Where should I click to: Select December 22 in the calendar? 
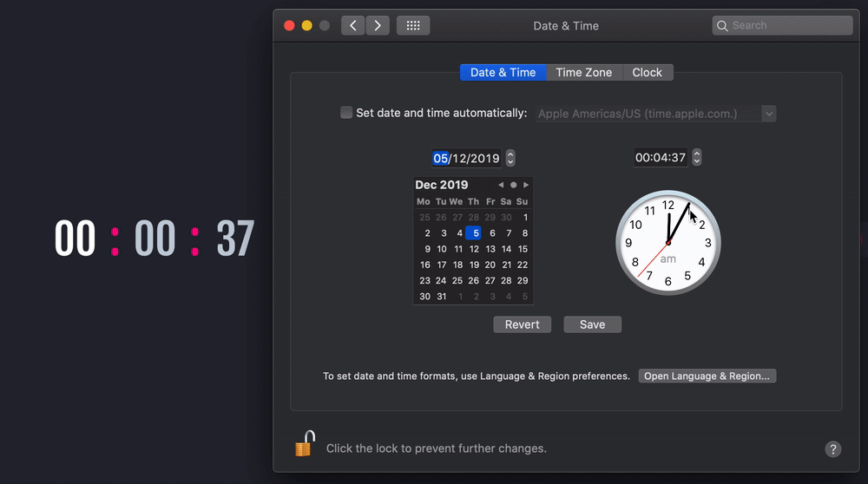click(523, 265)
